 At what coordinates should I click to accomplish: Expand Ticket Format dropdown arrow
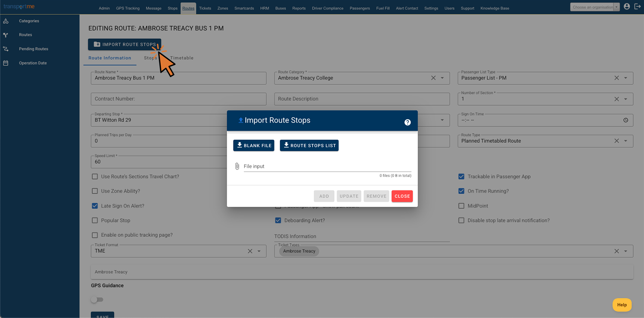point(259,251)
